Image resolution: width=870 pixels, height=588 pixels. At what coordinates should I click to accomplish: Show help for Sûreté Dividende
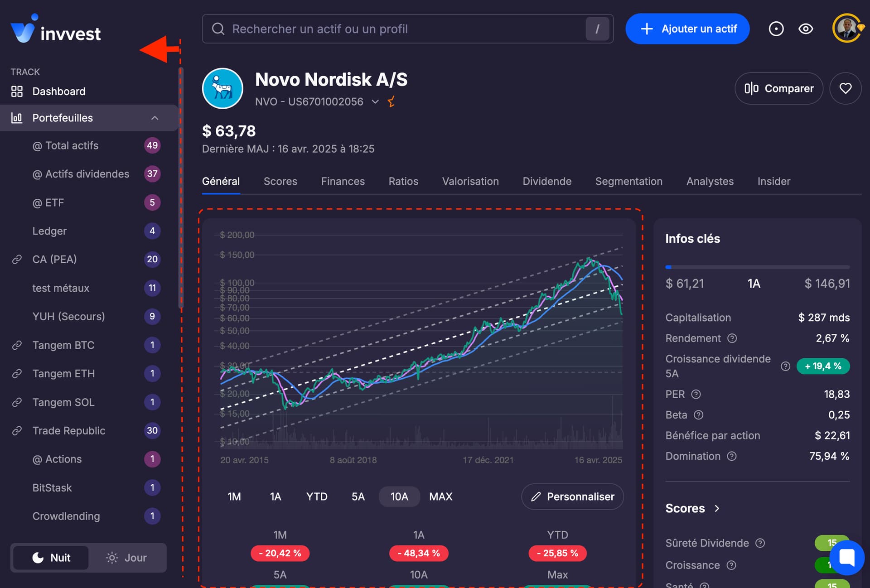760,543
